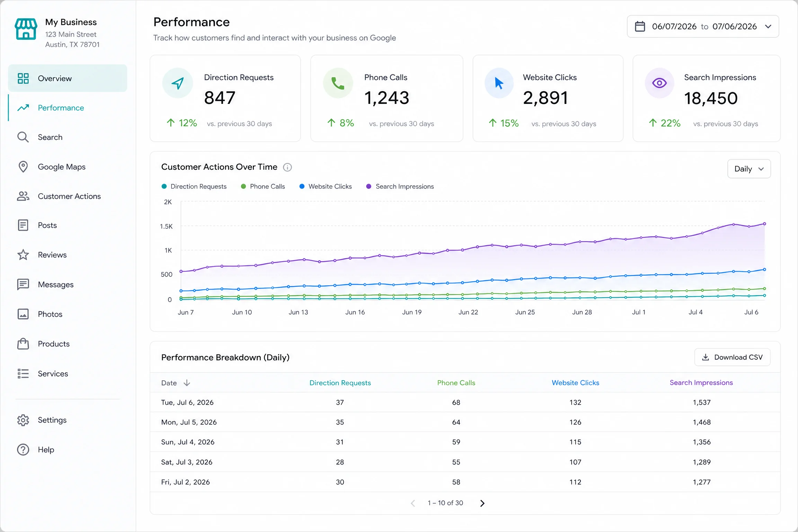Click the start date 06/07/2026 field
The height and width of the screenshot is (532, 798).
point(674,26)
